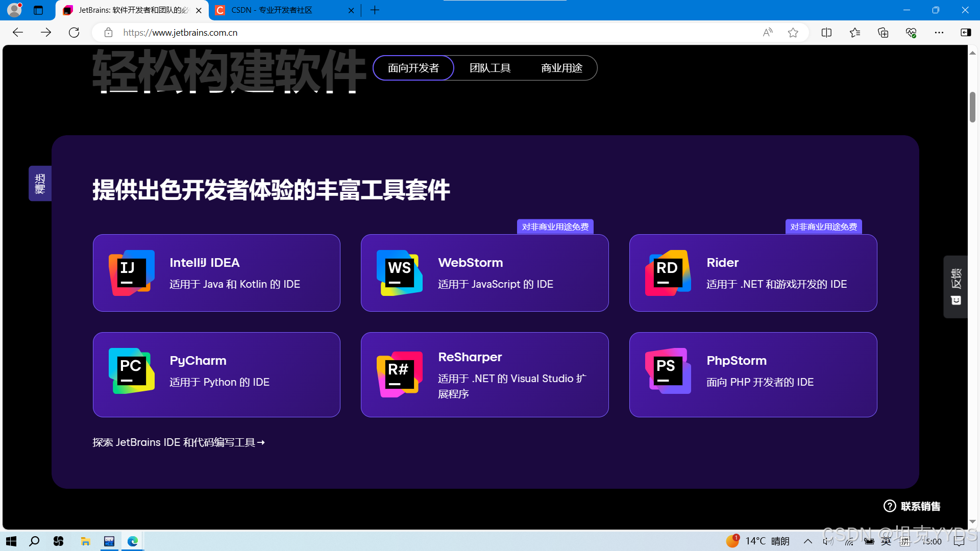Click the 联系销售 contact sales button
Screen dimensions: 980x551
[912, 506]
